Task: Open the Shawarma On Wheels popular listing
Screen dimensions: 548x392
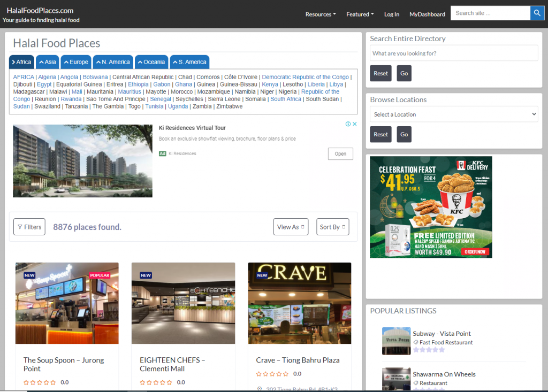Action: (x=444, y=374)
